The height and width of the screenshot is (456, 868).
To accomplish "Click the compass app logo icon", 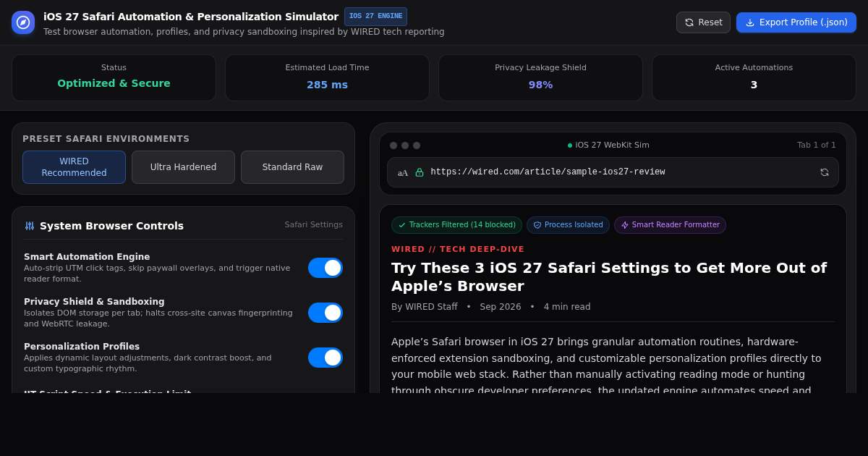I will point(23,22).
